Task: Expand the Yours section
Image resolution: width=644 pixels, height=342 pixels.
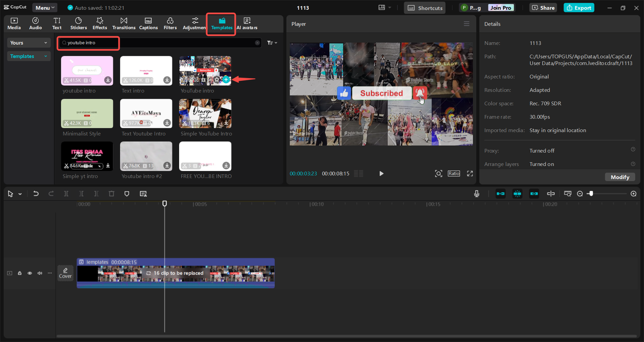Action: tap(29, 43)
